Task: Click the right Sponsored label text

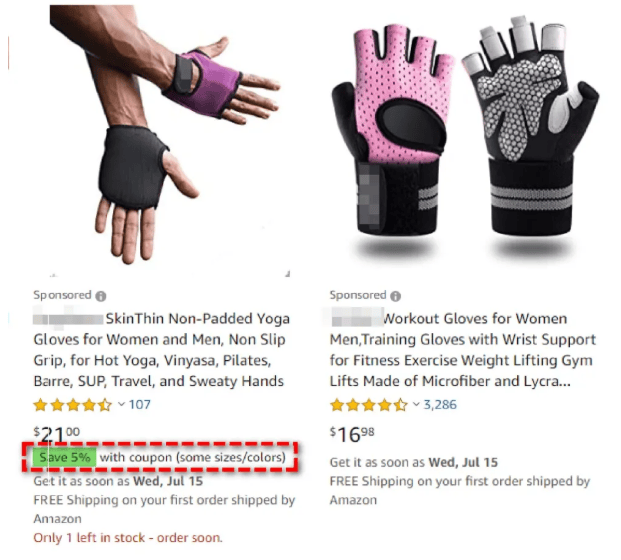Action: pos(358,295)
